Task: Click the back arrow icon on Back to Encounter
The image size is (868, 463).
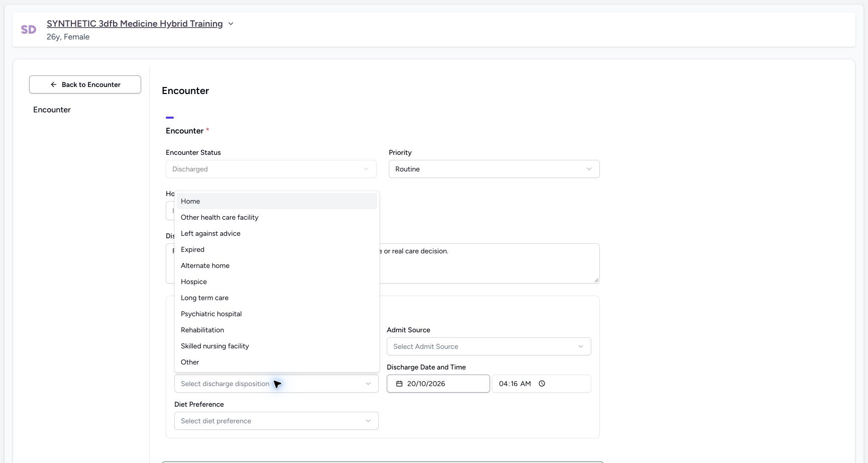Action: click(54, 84)
